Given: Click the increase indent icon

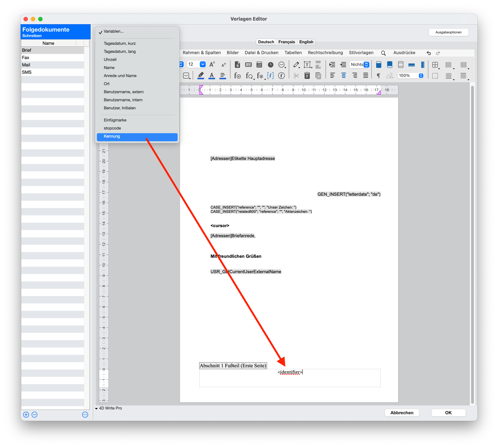Looking at the screenshot, I should 332,65.
